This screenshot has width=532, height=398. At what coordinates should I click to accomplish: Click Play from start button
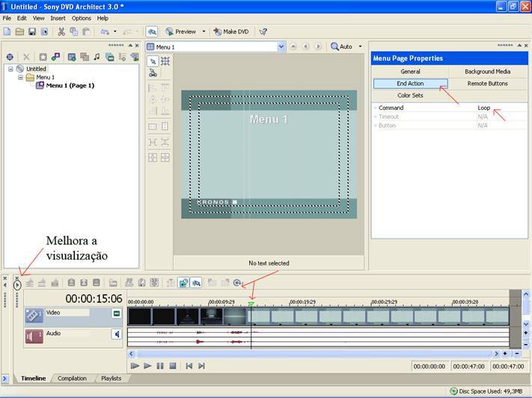click(135, 366)
